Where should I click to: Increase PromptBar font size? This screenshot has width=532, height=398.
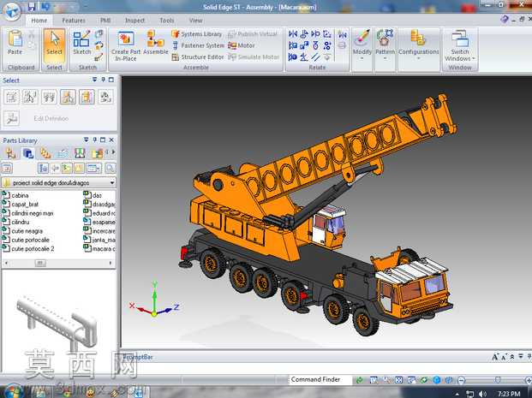point(495,357)
